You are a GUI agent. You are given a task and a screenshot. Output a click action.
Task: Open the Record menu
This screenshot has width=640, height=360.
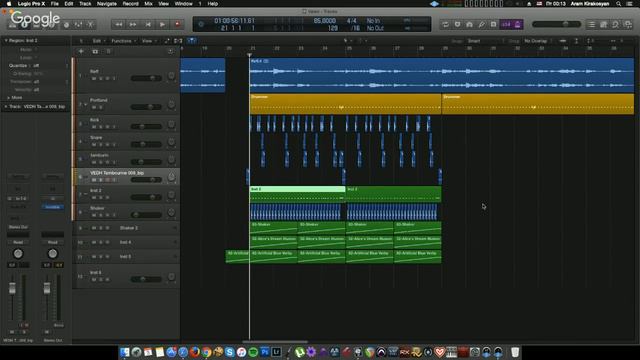[x=131, y=4]
